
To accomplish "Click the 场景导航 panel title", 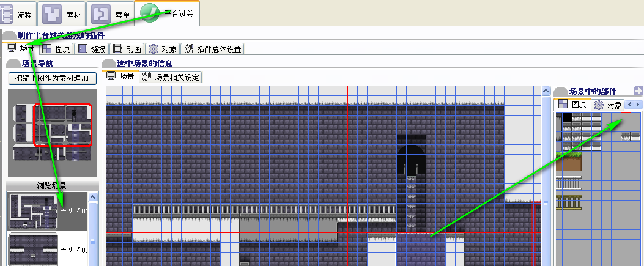I will (x=37, y=63).
